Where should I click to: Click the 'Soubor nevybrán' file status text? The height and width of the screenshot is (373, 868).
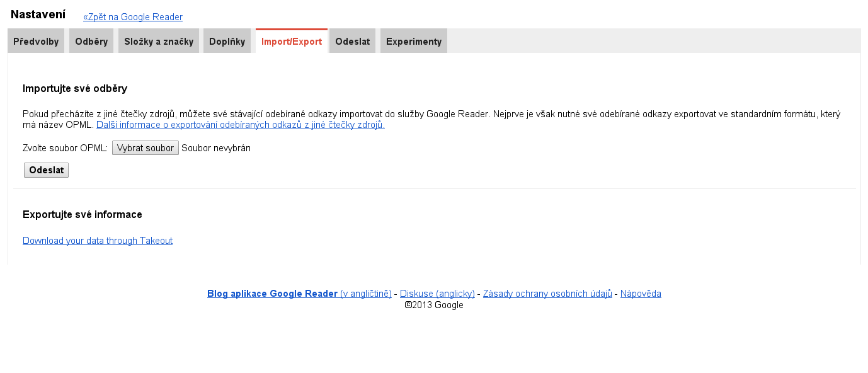pos(216,148)
